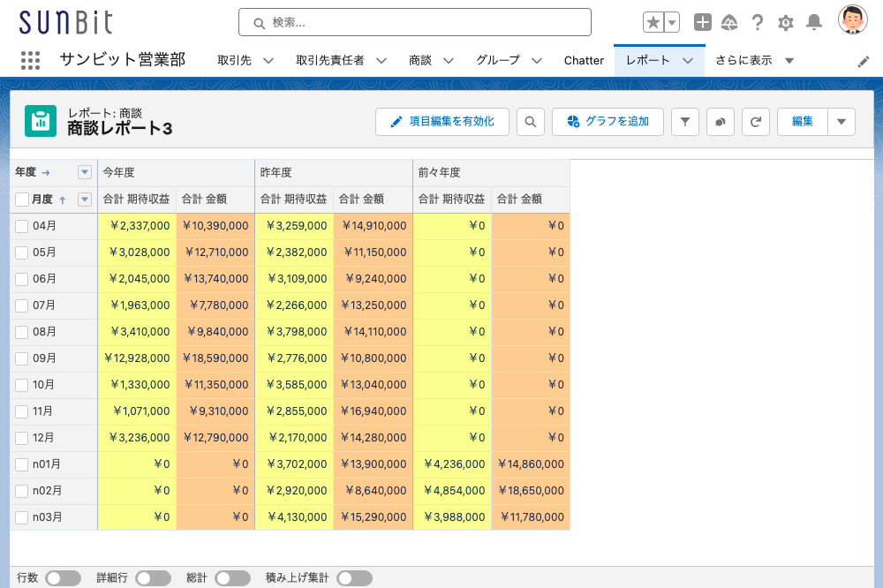
Task: Open the setup gear icon
Action: (x=786, y=23)
